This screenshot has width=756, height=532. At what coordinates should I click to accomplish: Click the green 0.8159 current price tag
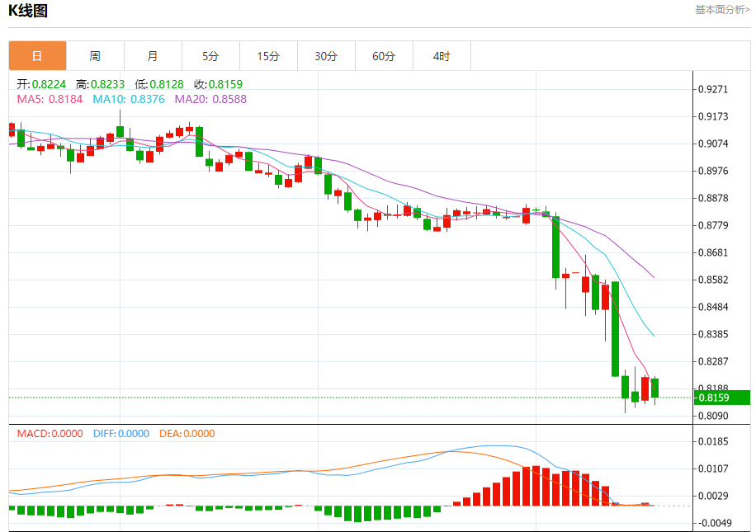click(722, 398)
